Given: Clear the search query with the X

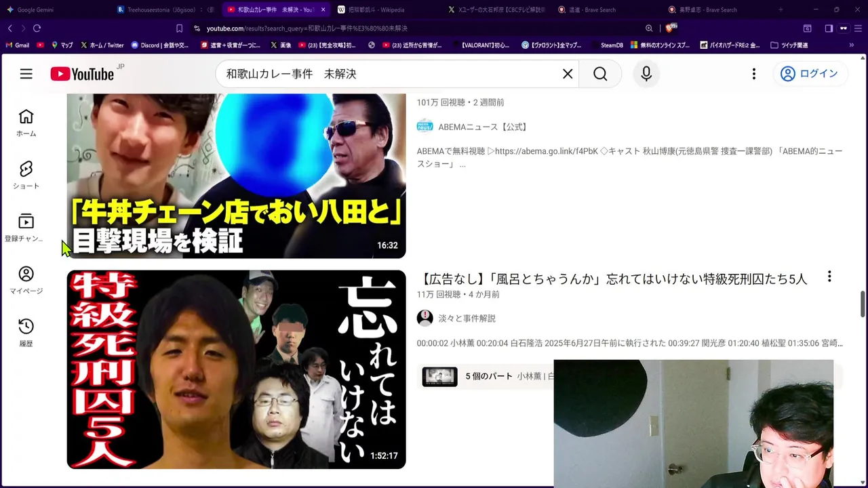Looking at the screenshot, I should pyautogui.click(x=568, y=74).
